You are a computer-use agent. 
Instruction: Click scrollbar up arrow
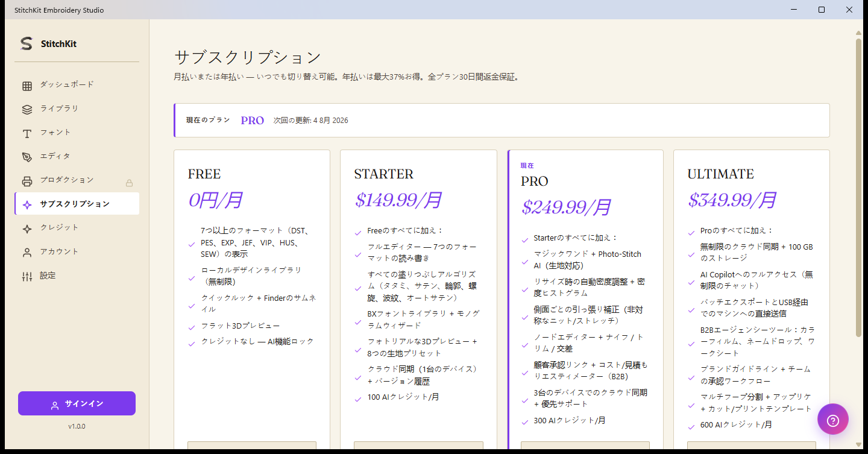(x=858, y=33)
